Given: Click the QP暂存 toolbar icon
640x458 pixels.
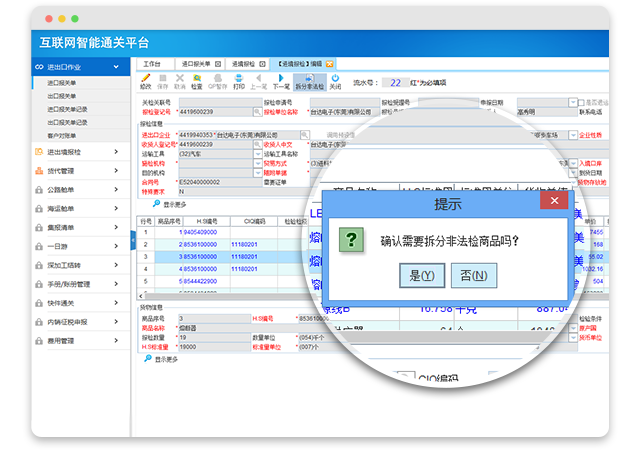Looking at the screenshot, I should [x=218, y=78].
